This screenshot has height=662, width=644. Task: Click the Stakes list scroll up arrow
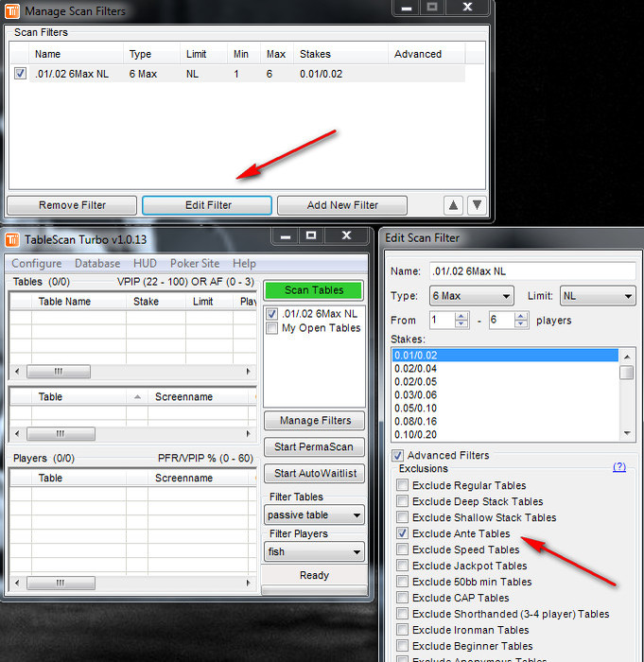[x=627, y=357]
